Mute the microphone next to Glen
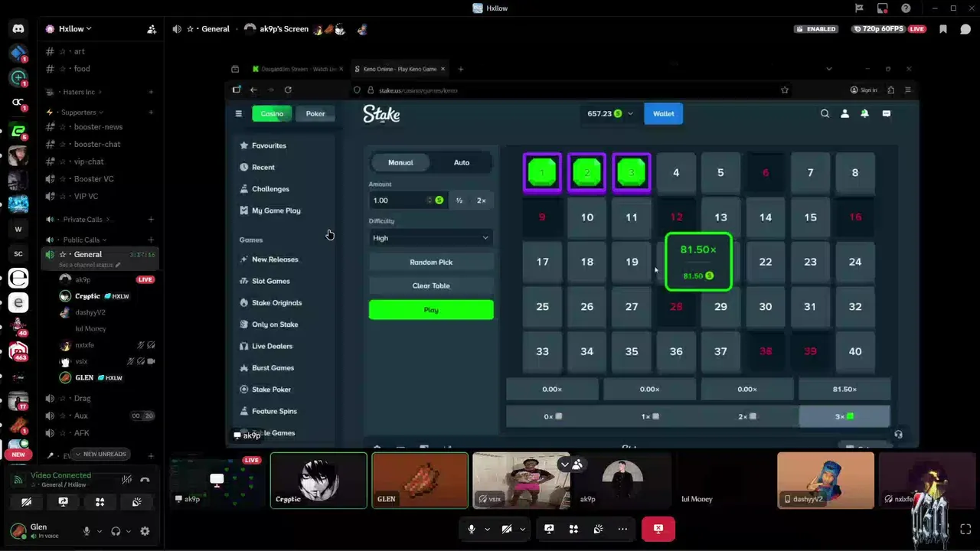Screen dimensions: 980x551 [87, 531]
